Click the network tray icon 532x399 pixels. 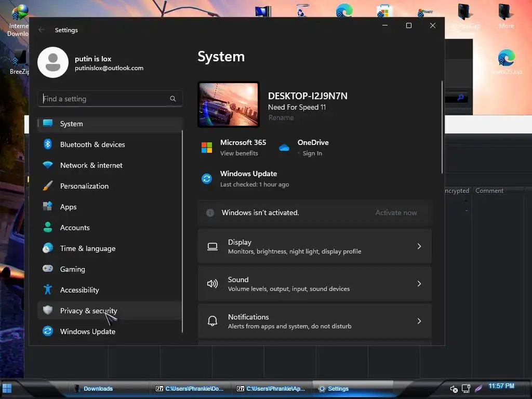coord(466,389)
